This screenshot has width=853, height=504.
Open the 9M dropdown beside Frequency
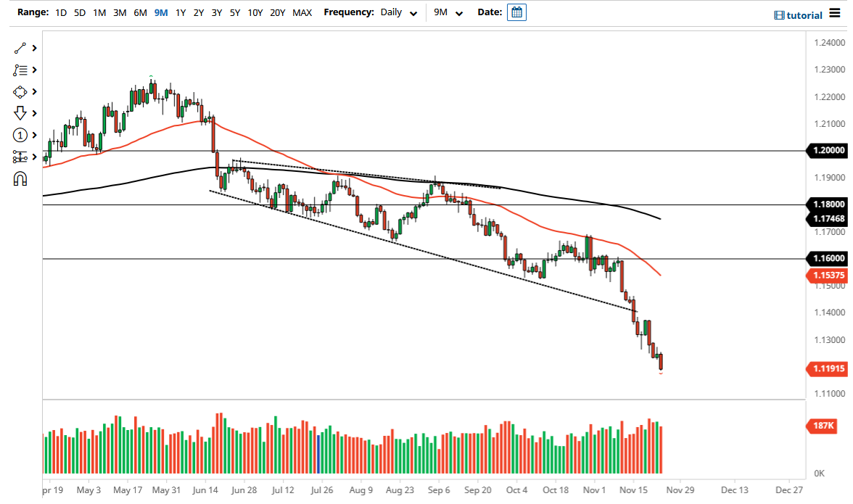coord(448,12)
